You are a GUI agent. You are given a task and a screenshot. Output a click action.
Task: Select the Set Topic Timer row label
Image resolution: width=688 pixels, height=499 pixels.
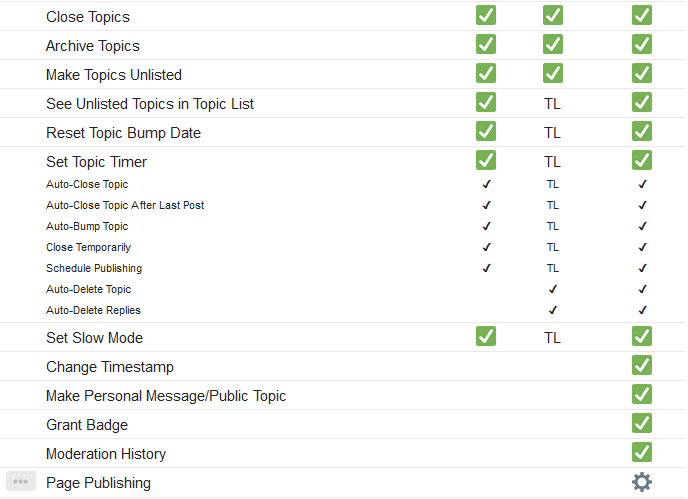(97, 162)
